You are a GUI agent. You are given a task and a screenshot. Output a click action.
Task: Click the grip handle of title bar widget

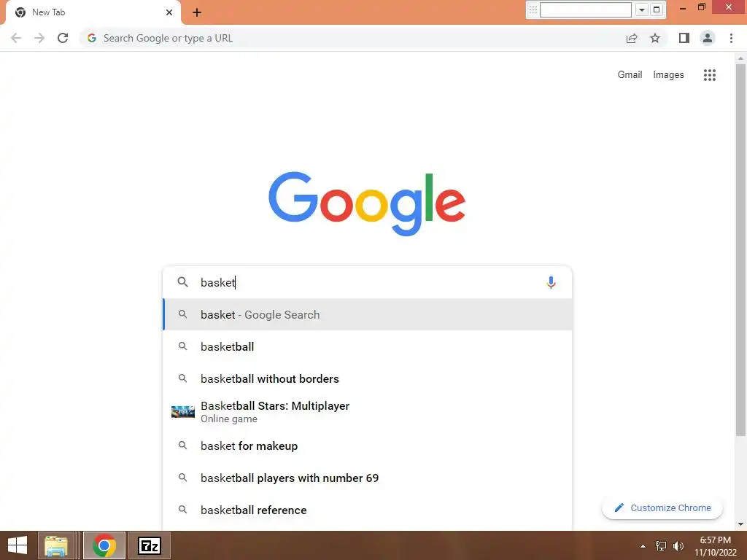(533, 9)
